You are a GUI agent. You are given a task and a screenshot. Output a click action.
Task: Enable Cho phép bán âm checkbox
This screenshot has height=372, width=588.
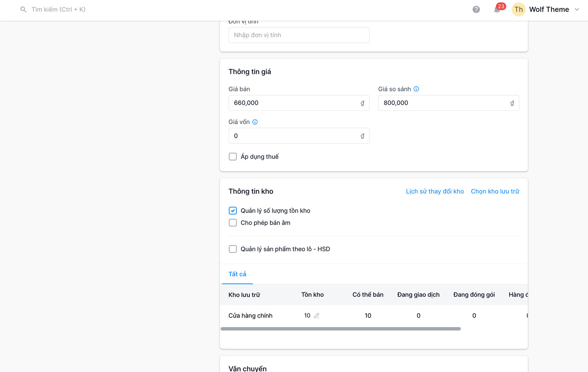(233, 223)
